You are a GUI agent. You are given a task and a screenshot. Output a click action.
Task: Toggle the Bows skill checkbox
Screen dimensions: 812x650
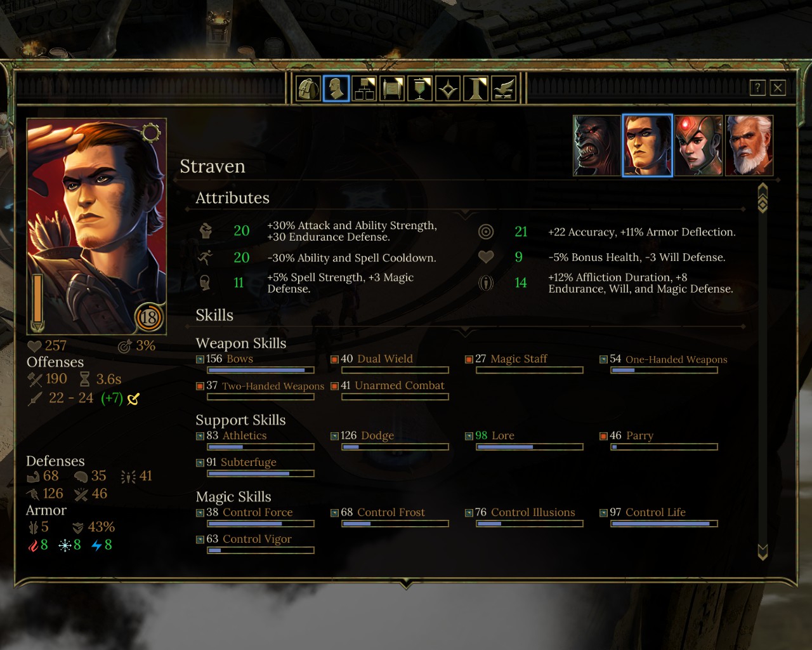pos(200,359)
